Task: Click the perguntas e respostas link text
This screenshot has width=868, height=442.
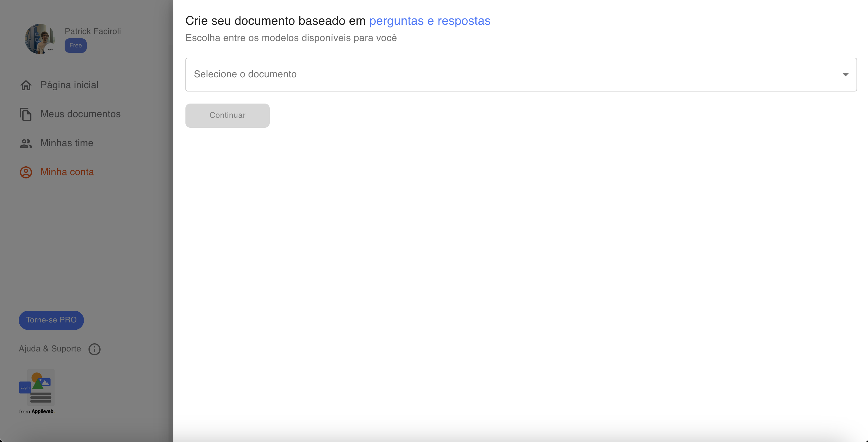Action: click(x=429, y=21)
